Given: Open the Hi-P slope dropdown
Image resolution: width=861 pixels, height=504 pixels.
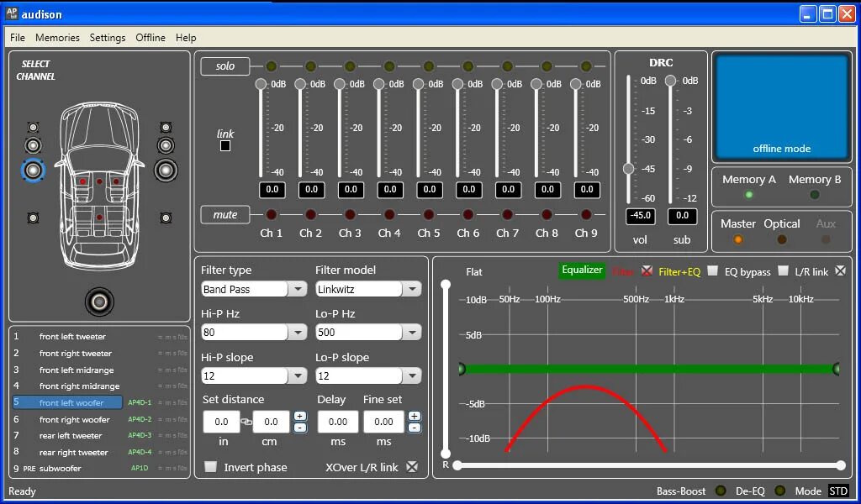Looking at the screenshot, I should [298, 375].
